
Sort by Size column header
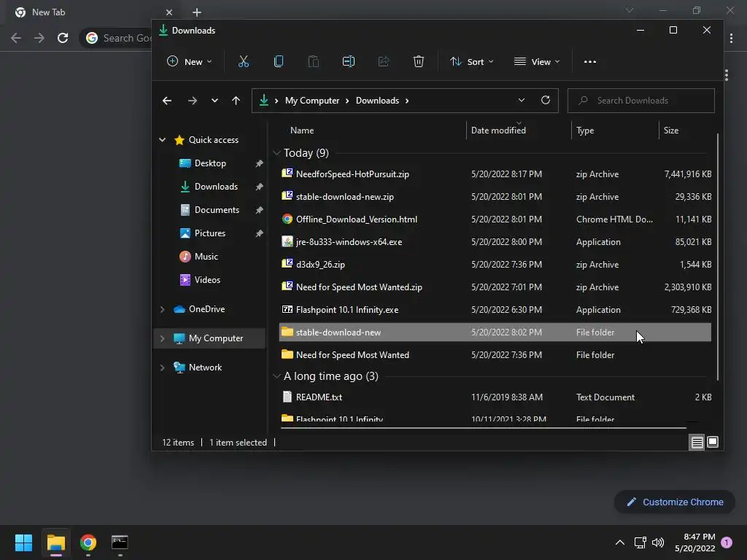click(671, 131)
